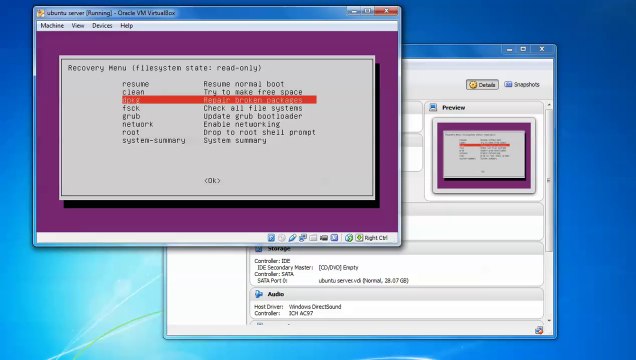Click the Audio section header

[396, 294]
